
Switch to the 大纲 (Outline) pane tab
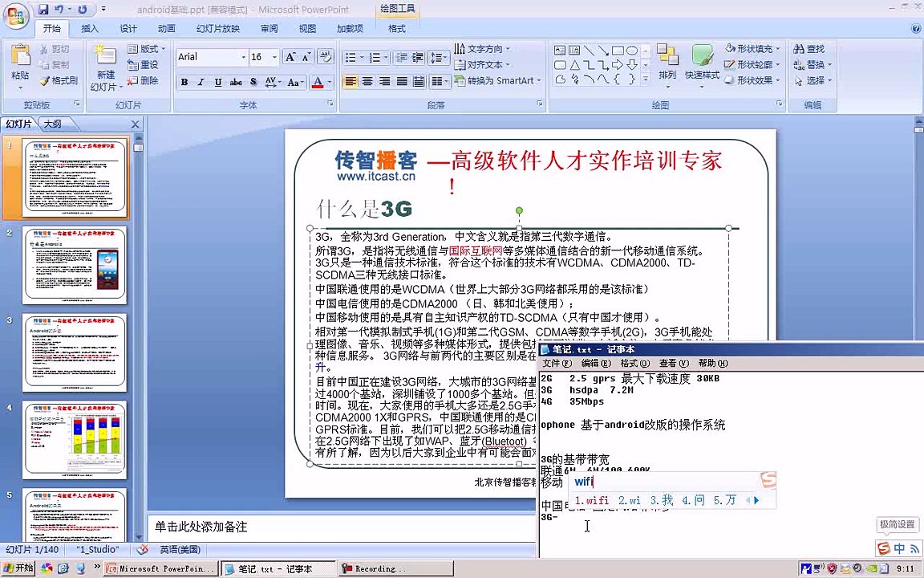(x=53, y=124)
